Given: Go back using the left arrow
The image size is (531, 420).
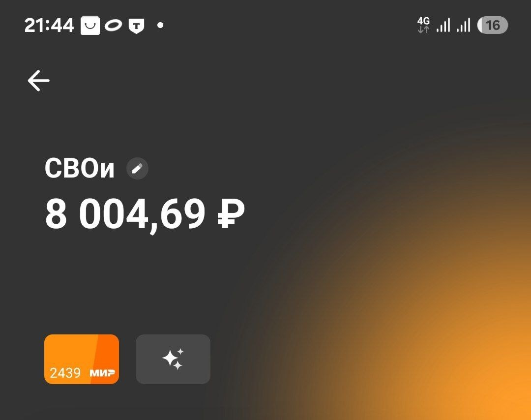Looking at the screenshot, I should pyautogui.click(x=39, y=81).
